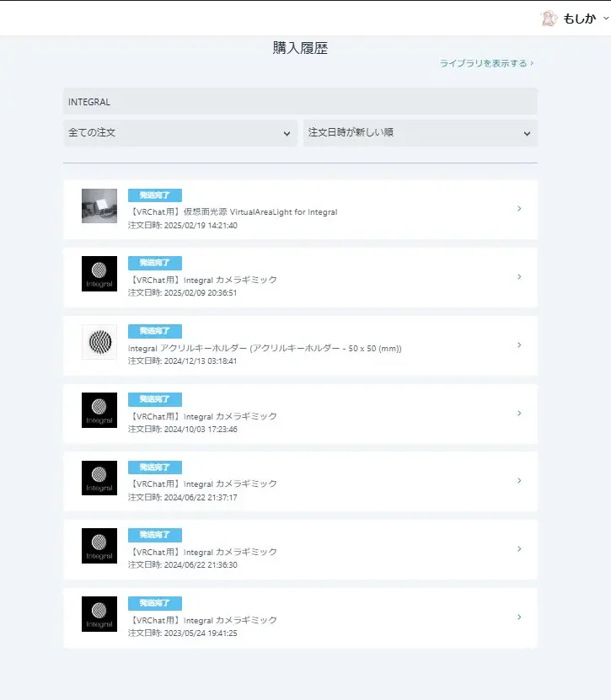611x700 pixels.
Task: Open the user avatar icon beside もしか
Action: click(x=549, y=19)
